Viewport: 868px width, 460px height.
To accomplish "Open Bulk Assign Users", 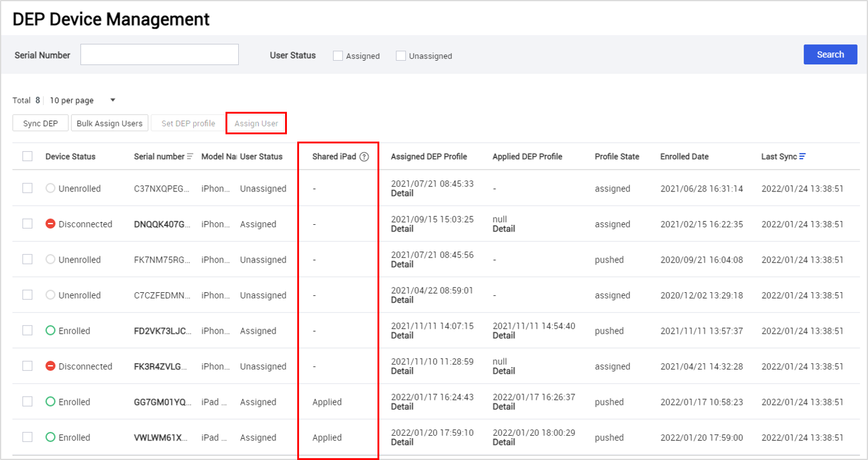I will (x=109, y=123).
